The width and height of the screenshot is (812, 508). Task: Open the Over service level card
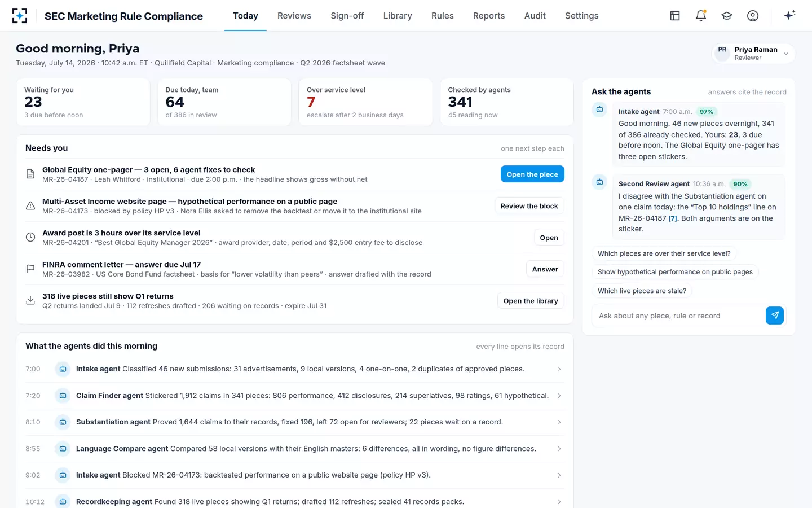365,102
